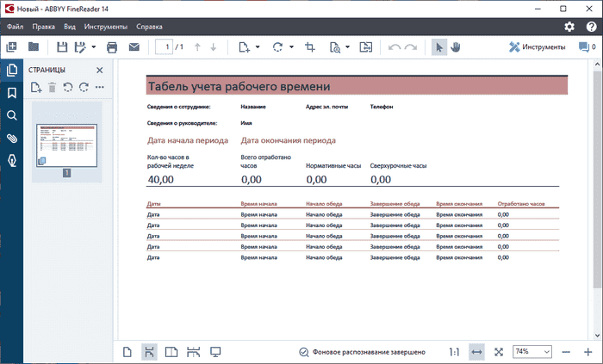Switch to continuous one-page scrolling view
603x364 pixels.
tap(149, 352)
